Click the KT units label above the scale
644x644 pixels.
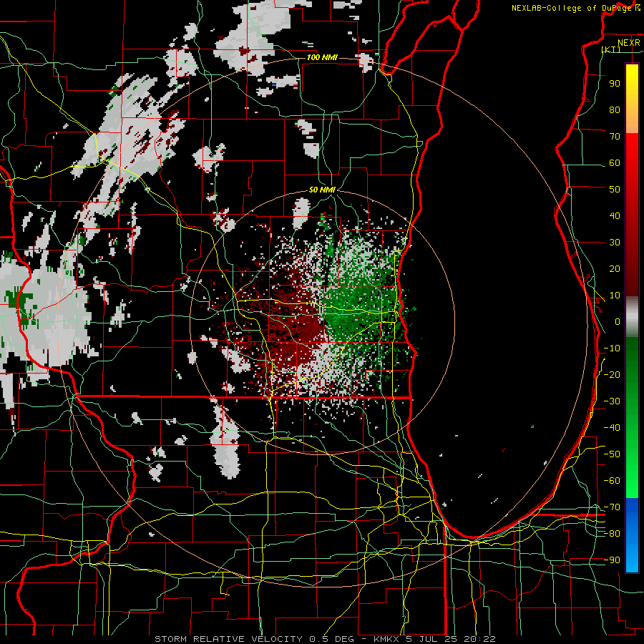(611, 49)
